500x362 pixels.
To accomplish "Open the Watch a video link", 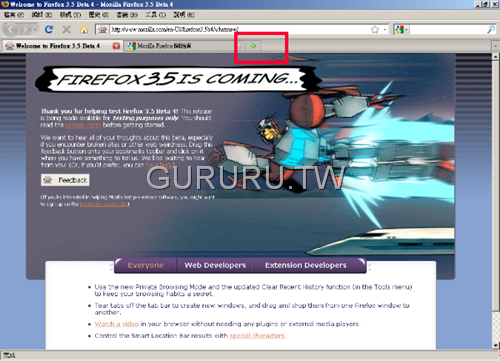I will (x=117, y=324).
